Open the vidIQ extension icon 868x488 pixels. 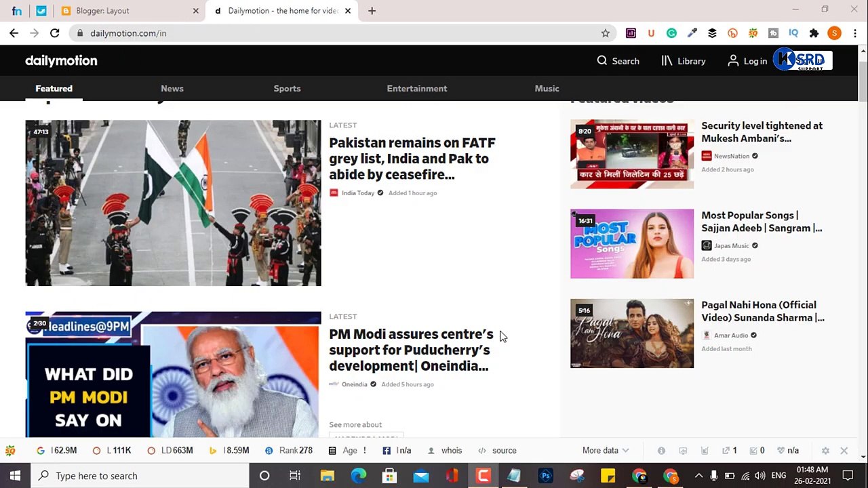[x=793, y=33]
